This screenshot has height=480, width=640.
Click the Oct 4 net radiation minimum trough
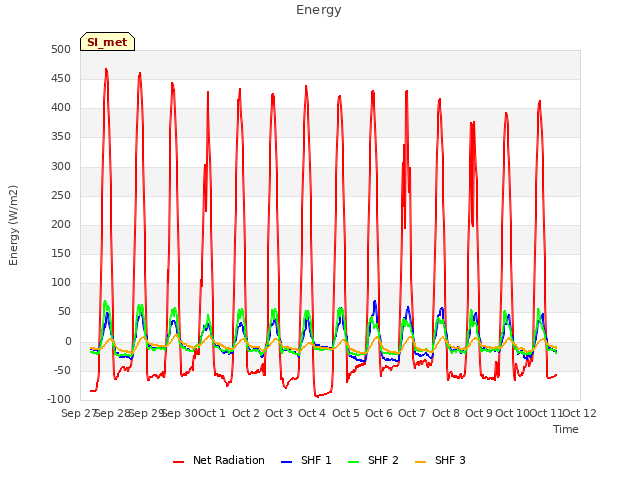317,396
